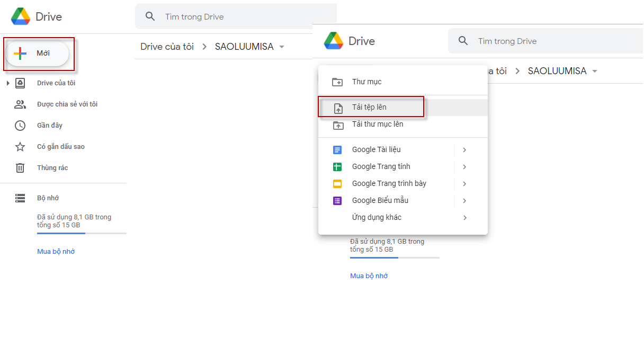Open Ứng dụng khác menu entry
This screenshot has height=364, width=644.
(x=403, y=217)
